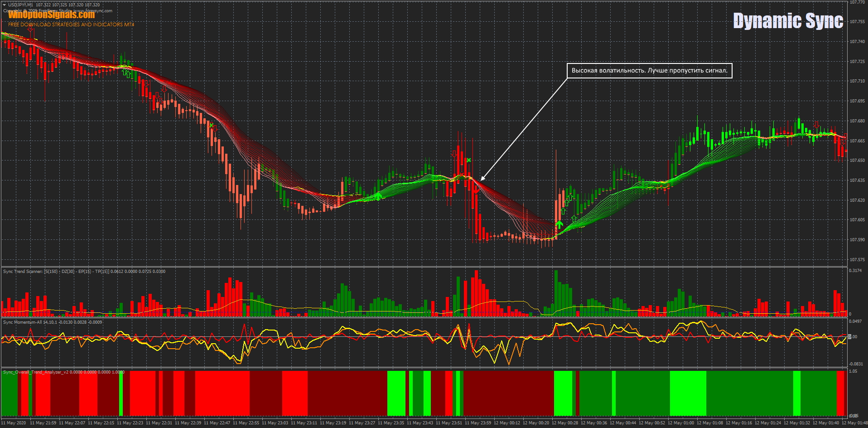
Task: Click green X marker near the volatility spike
Action: pos(469,160)
